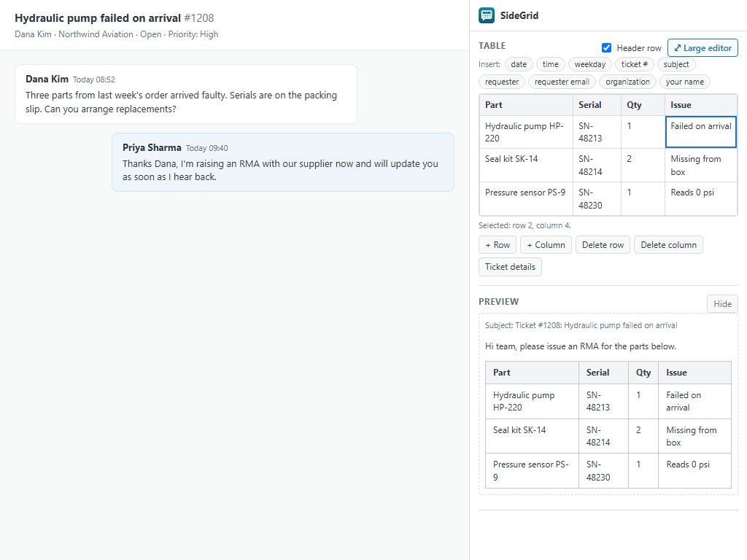Image resolution: width=747 pixels, height=560 pixels.
Task: Hide the preview section
Action: pos(722,304)
